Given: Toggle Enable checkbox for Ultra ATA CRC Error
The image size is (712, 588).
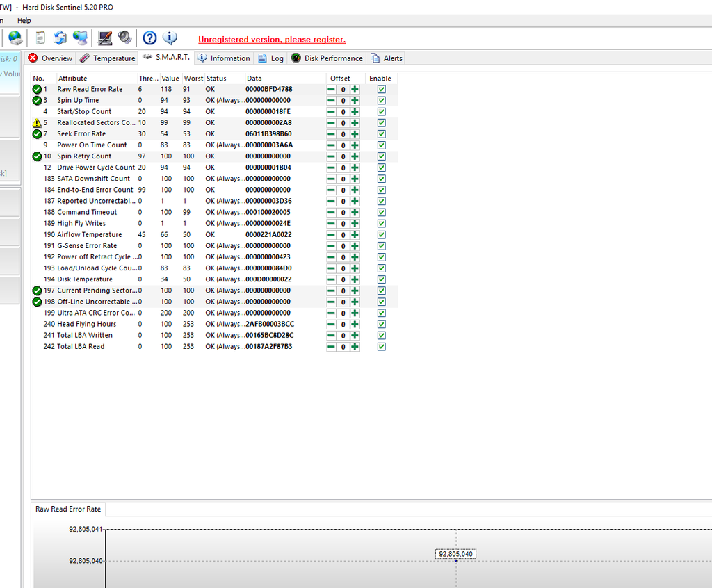Looking at the screenshot, I should pyautogui.click(x=382, y=313).
